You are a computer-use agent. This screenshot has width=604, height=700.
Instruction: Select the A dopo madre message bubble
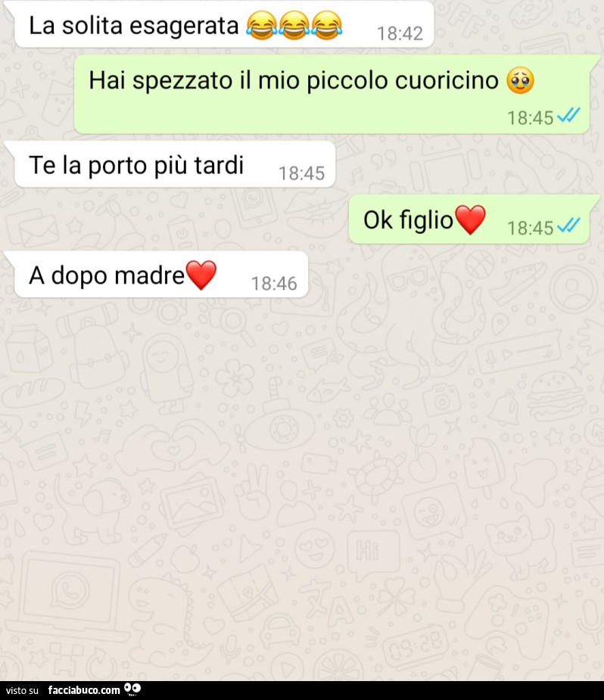point(161,275)
